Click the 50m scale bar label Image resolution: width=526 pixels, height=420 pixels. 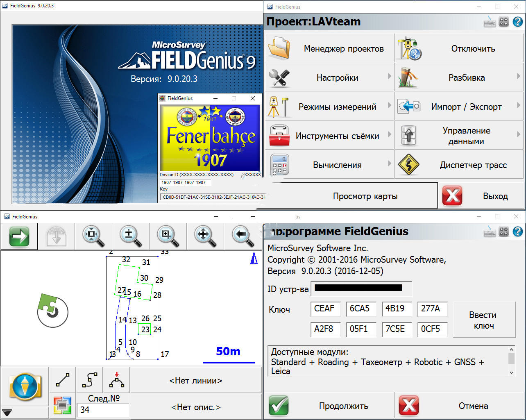pyautogui.click(x=228, y=351)
